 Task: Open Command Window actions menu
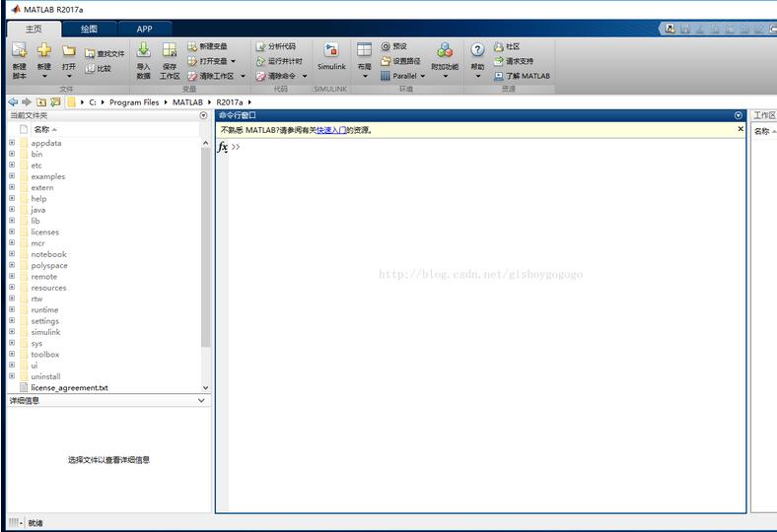point(738,115)
